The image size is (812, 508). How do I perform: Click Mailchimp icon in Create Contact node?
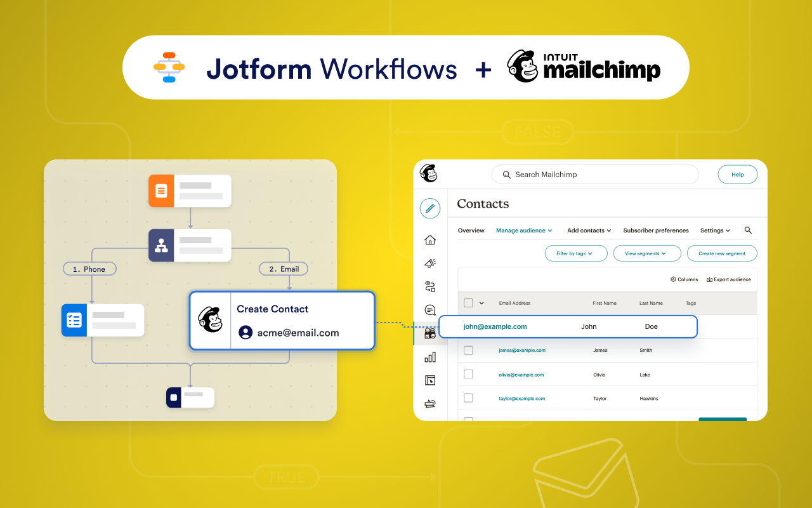(210, 320)
